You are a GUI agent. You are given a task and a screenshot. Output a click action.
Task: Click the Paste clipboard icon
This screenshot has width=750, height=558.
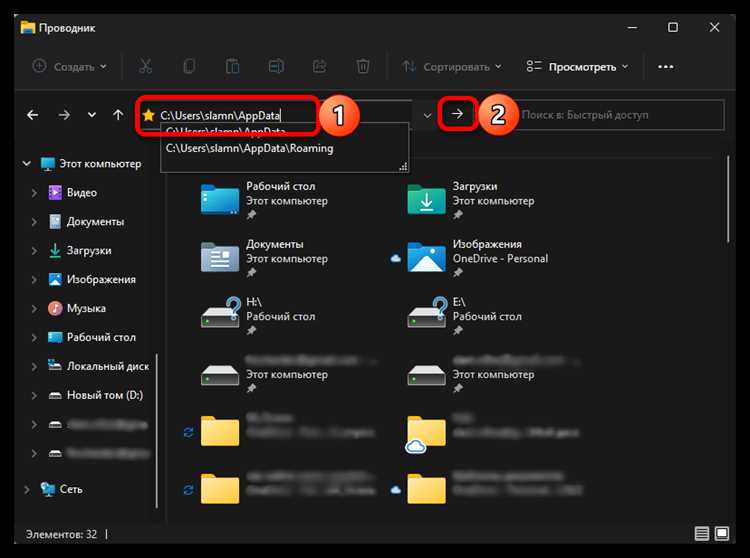232,66
